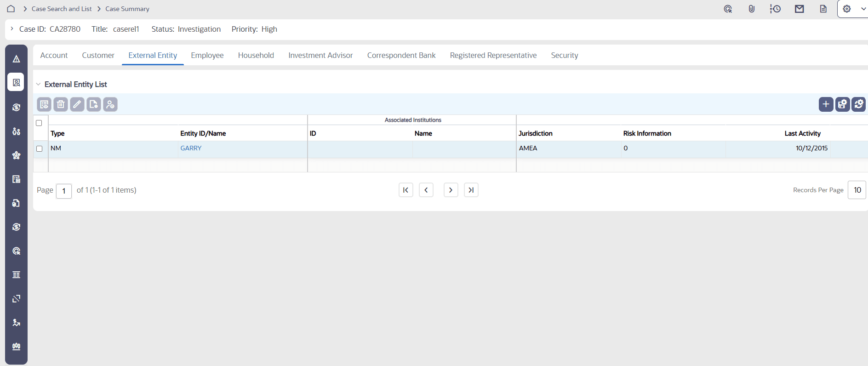Click the trash delete button in entity toolbar
This screenshot has height=366, width=868.
(61, 104)
